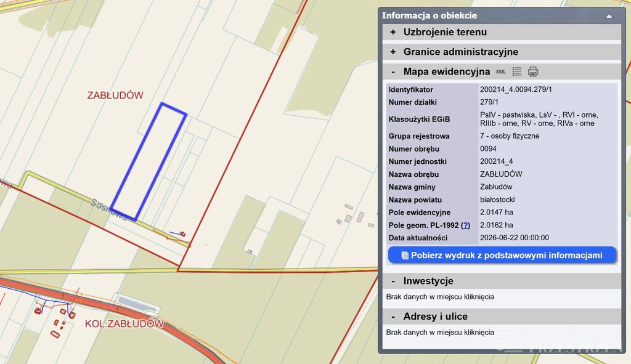Click the Klasoużytki EGiB value text
The height and width of the screenshot is (364, 631).
pyautogui.click(x=539, y=119)
